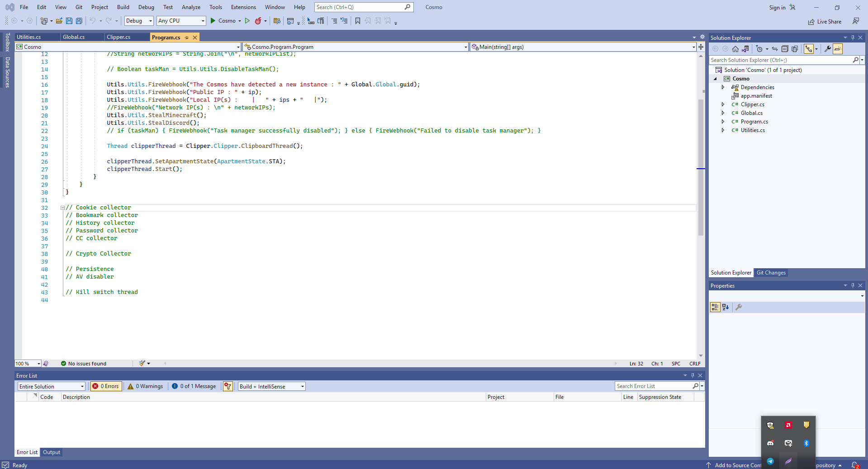Open the Debug menu
The height and width of the screenshot is (469, 868).
click(x=146, y=7)
